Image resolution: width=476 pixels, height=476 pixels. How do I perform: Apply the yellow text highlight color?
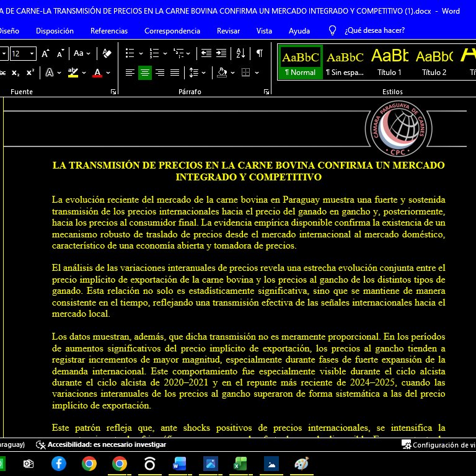(73, 73)
